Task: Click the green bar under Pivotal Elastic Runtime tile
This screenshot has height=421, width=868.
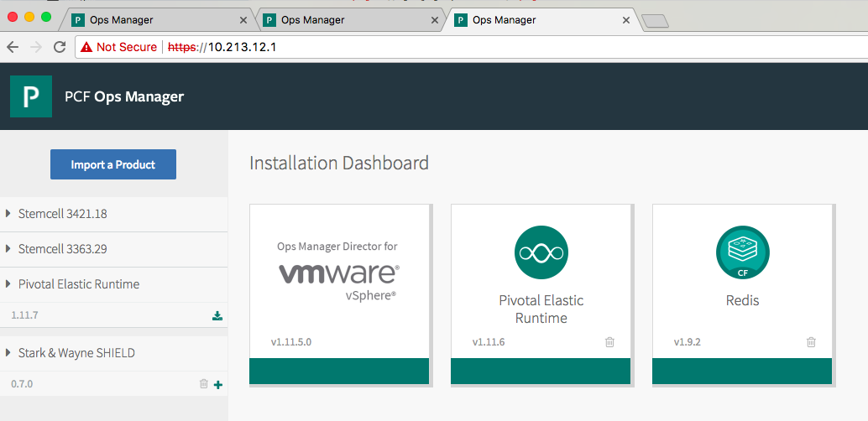Action: 541,371
